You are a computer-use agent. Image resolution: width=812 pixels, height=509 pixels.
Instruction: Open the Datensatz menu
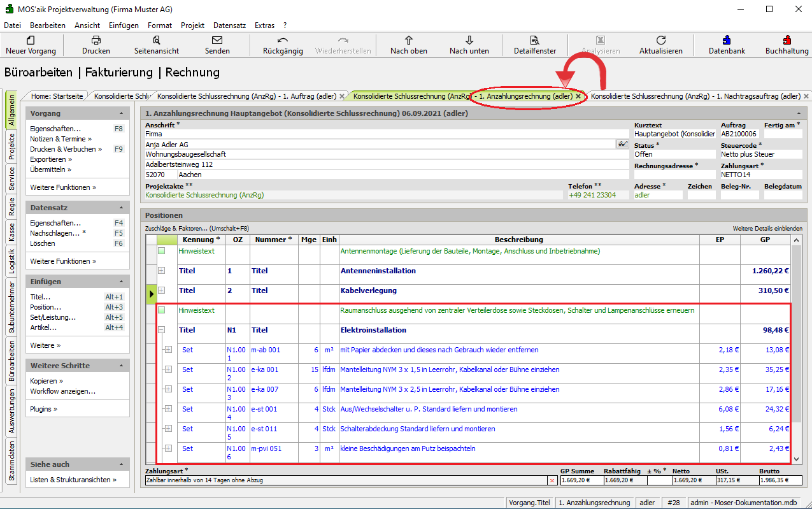229,25
